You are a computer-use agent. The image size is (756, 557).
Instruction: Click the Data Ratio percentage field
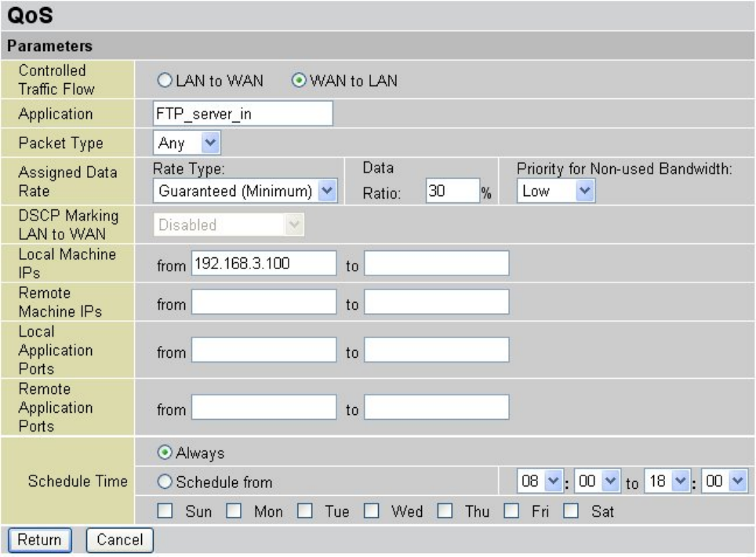[453, 191]
